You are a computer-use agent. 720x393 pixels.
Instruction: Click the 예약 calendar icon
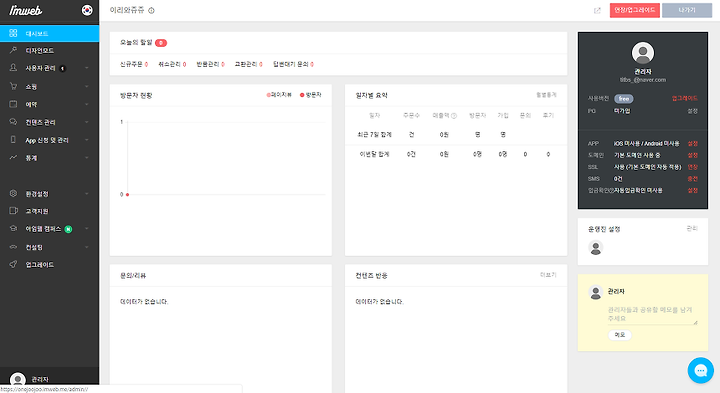click(x=13, y=104)
